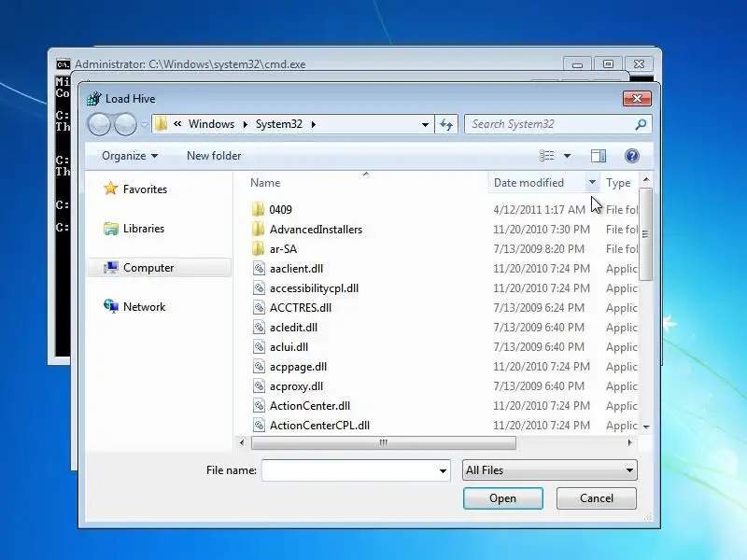Select the 0409 folder icon
Screen dimensions: 747x560
point(258,209)
